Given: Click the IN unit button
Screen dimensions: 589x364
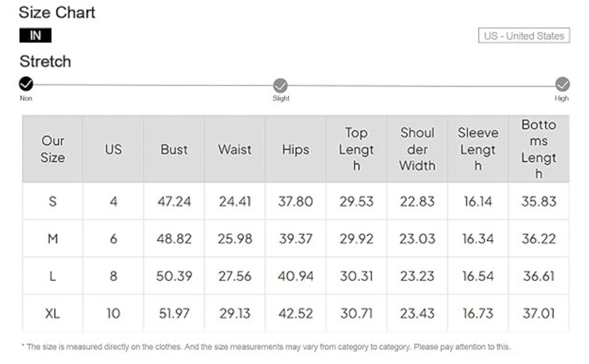Looking at the screenshot, I should pos(35,35).
